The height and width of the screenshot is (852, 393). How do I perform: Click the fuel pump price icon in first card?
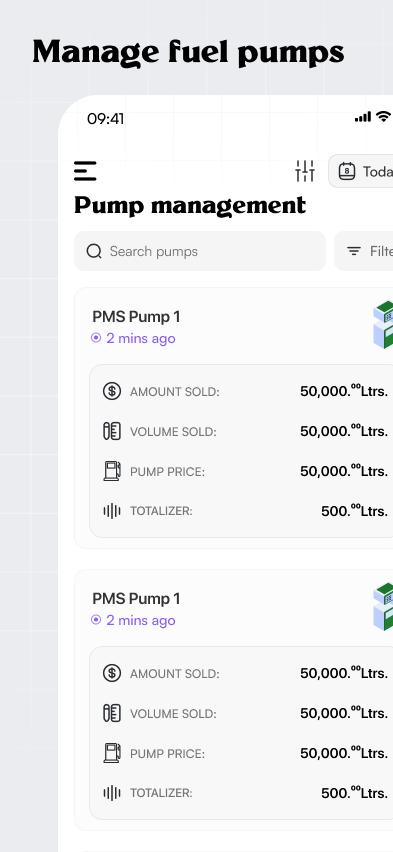click(x=112, y=471)
